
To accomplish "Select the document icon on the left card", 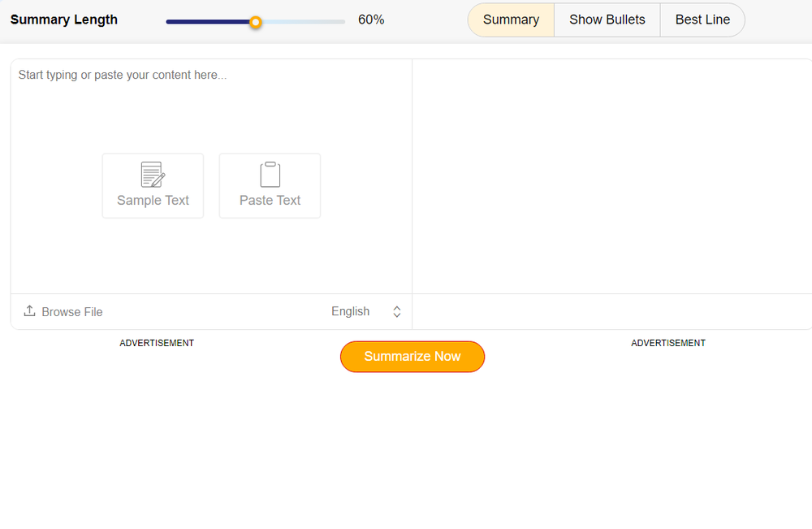I will click(x=153, y=173).
